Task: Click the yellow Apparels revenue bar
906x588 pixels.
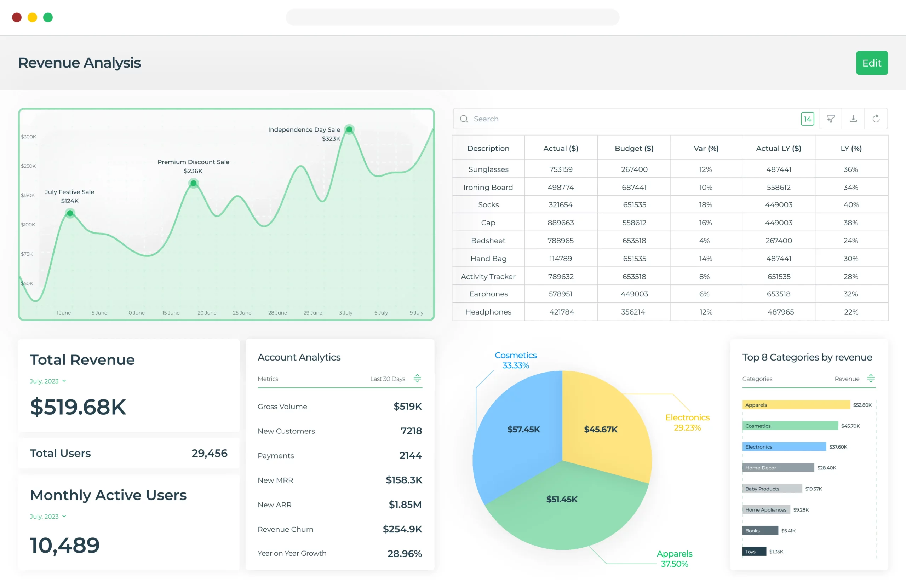Action: pyautogui.click(x=796, y=404)
